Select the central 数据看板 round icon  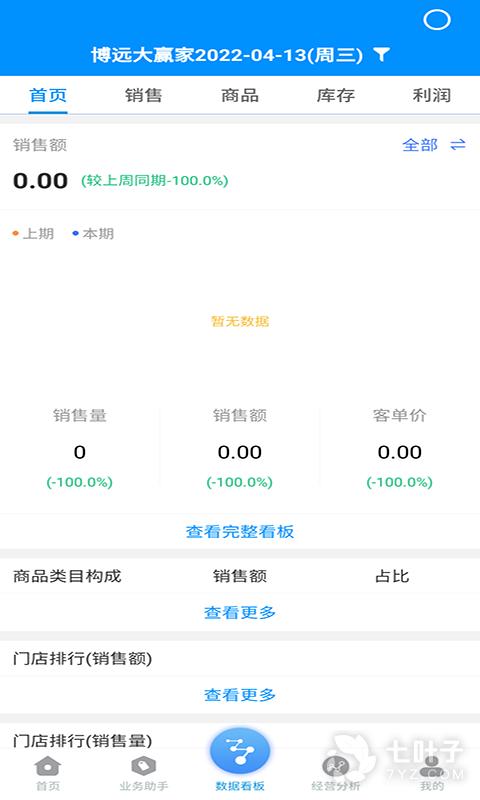[x=240, y=751]
